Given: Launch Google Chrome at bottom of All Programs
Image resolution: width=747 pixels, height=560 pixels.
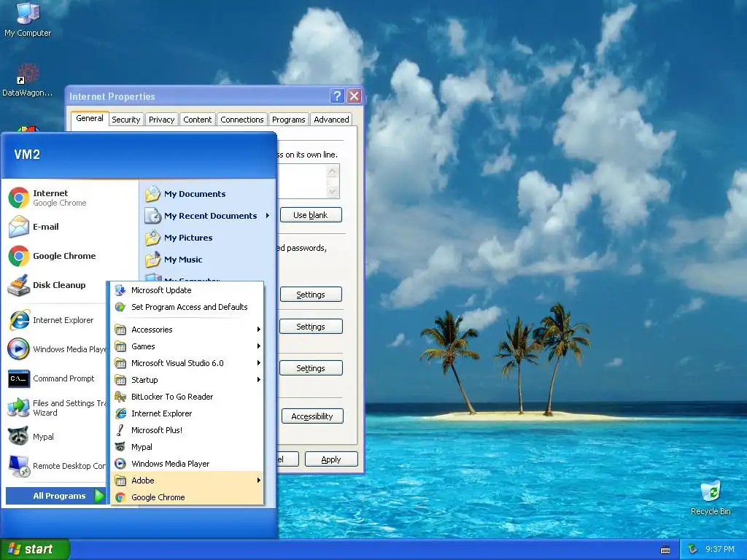Looking at the screenshot, I should (x=187, y=497).
